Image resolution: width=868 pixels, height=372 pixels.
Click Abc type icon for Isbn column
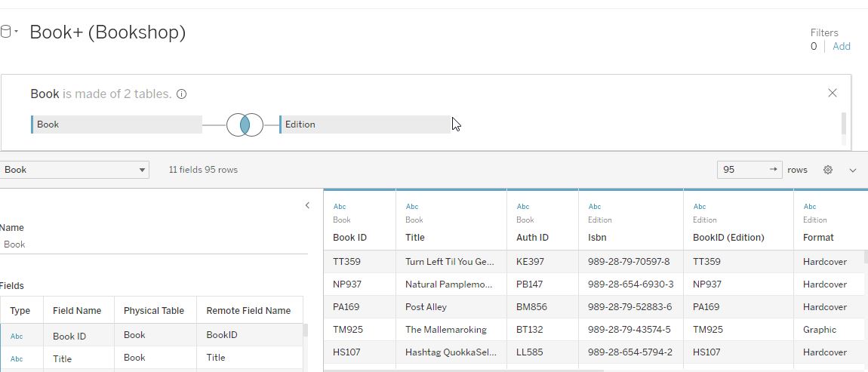pos(595,206)
